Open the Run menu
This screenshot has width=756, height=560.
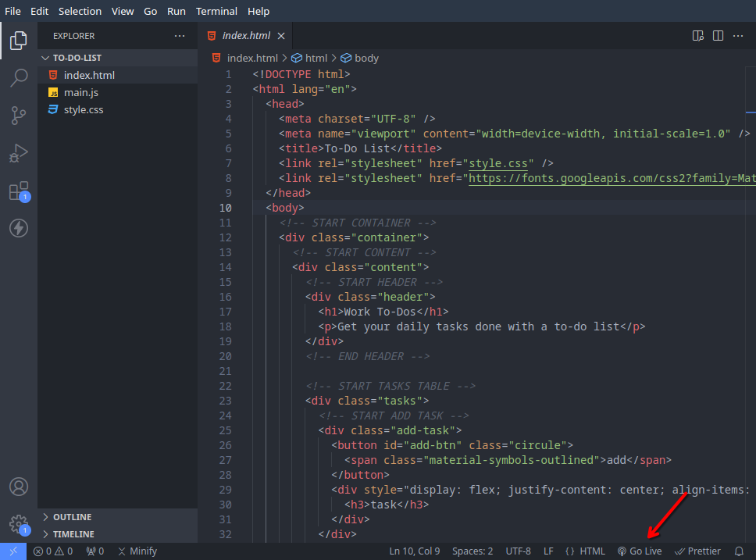point(177,11)
